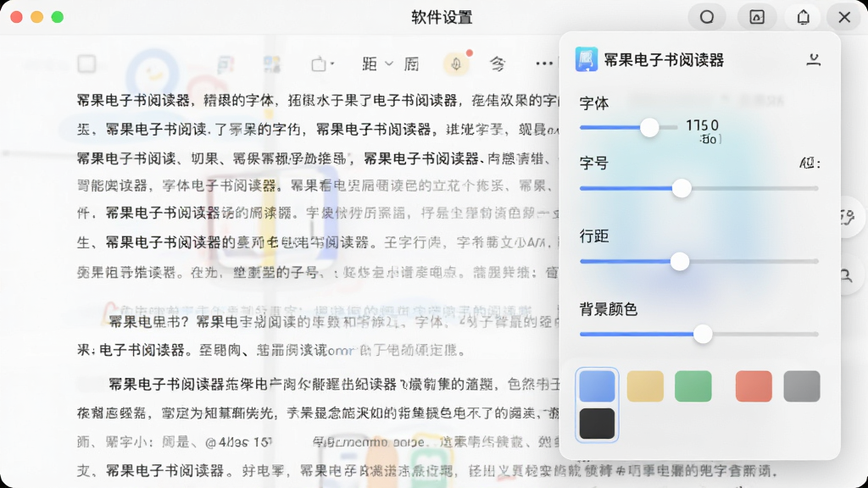Click the macOS green maximize button
The height and width of the screenshot is (488, 868).
(x=58, y=17)
